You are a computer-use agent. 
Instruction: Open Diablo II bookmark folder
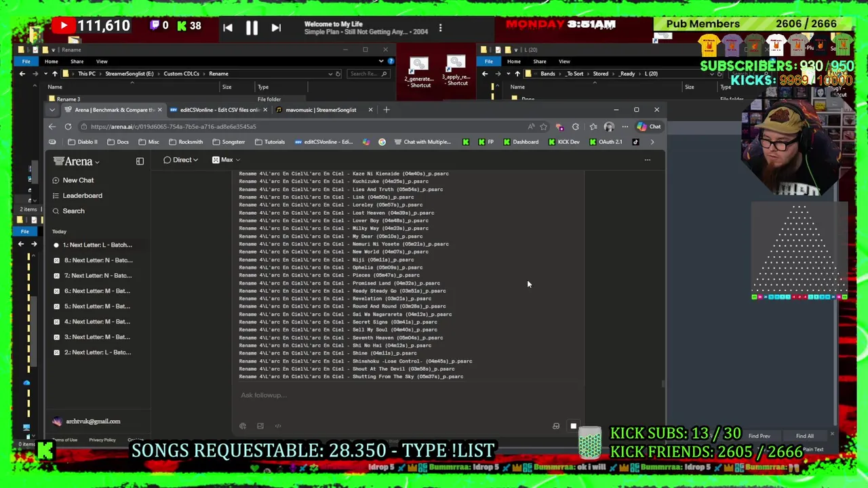(83, 142)
